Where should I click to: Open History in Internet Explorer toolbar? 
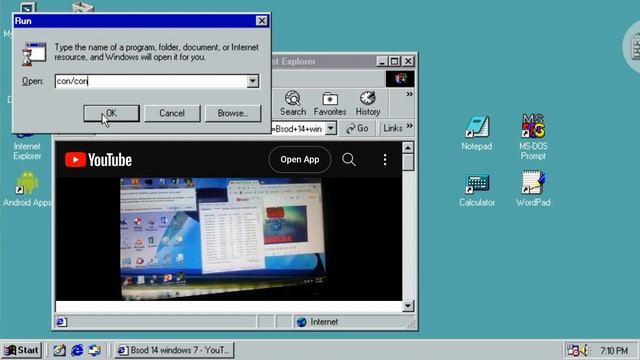(x=368, y=103)
